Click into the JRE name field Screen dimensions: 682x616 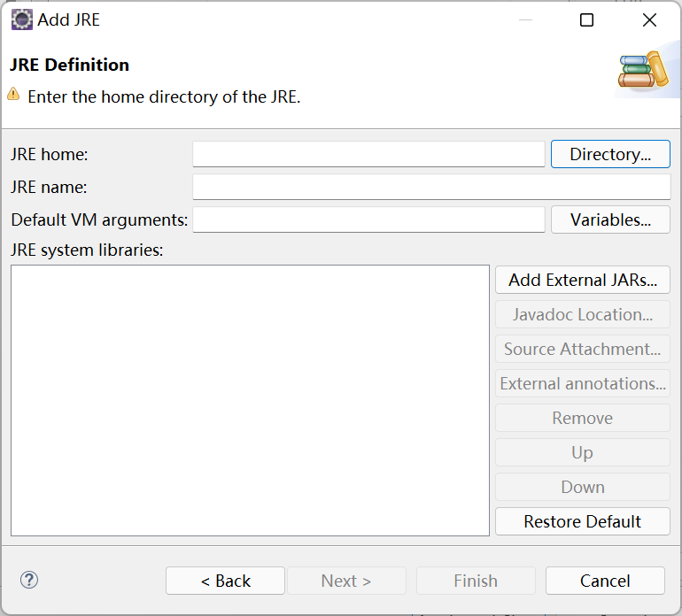431,187
